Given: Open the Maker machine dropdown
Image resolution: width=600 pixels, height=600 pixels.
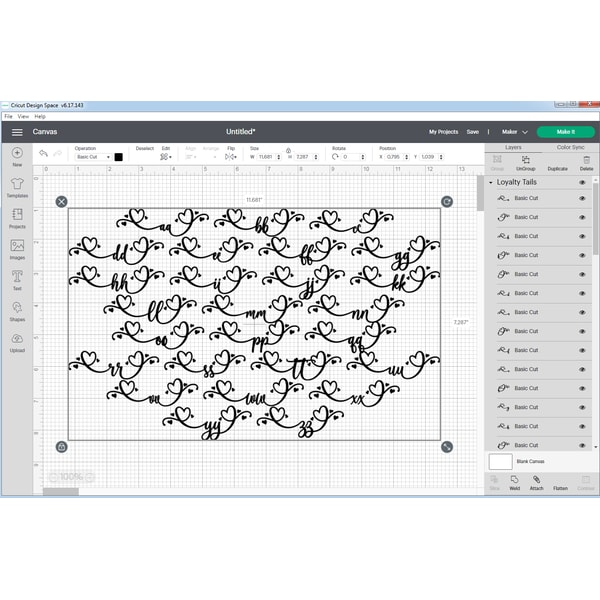Looking at the screenshot, I should [x=515, y=132].
